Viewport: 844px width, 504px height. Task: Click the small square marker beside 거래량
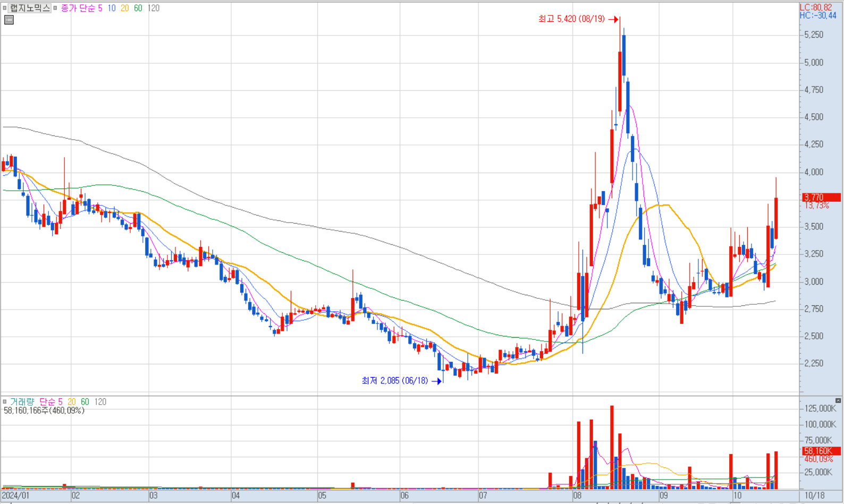coord(5,402)
